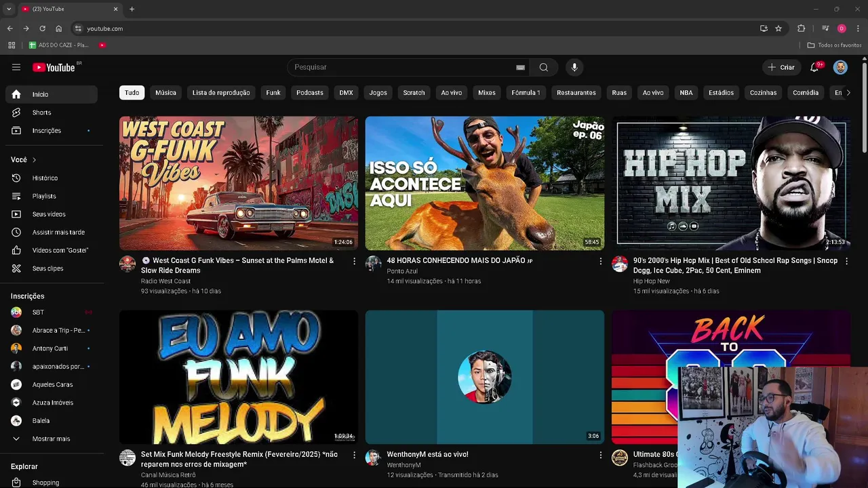Open West Coast G-Funk Vibes thumbnail
868x488 pixels.
tap(239, 183)
